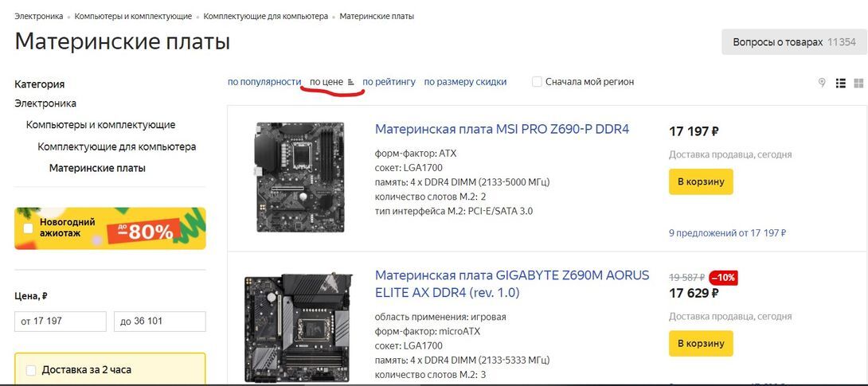Open '9 предложений от 17 197 ₽' link
The width and height of the screenshot is (868, 386).
click(727, 233)
